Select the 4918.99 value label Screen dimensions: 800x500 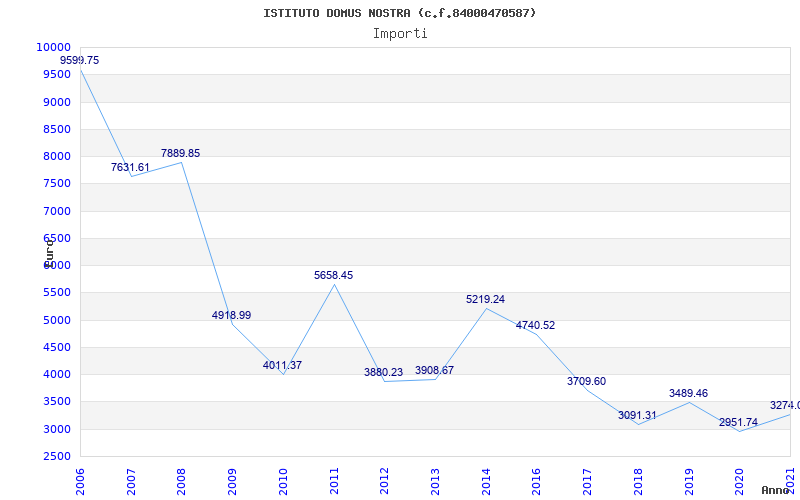coord(232,315)
